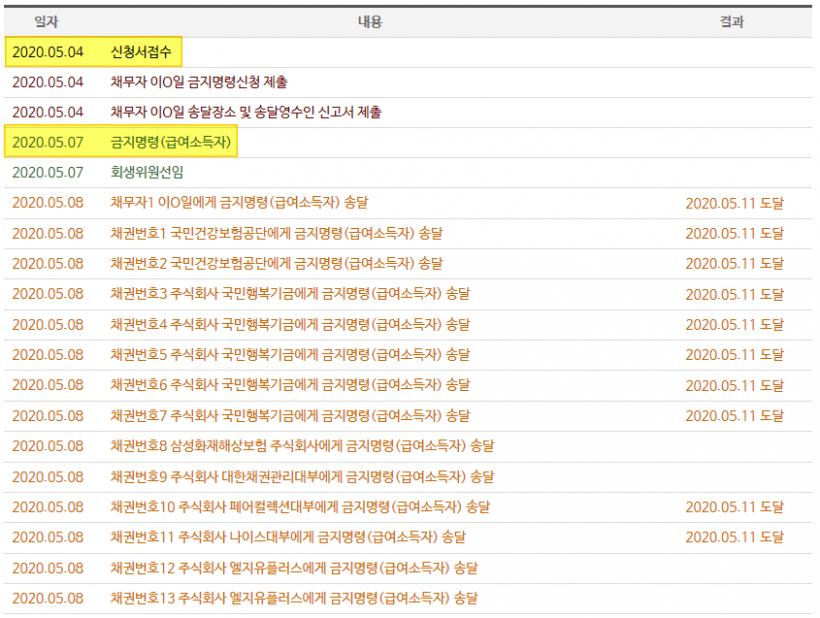Click date 2020.05.08 in 채권번호13 row
This screenshot has height=618, width=820.
click(48, 598)
